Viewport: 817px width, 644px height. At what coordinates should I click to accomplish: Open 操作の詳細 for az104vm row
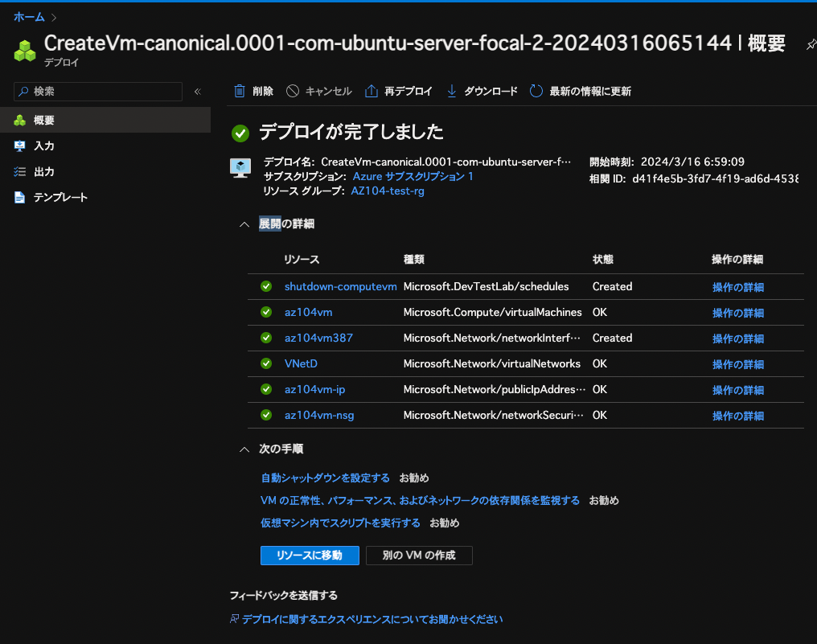click(x=738, y=313)
